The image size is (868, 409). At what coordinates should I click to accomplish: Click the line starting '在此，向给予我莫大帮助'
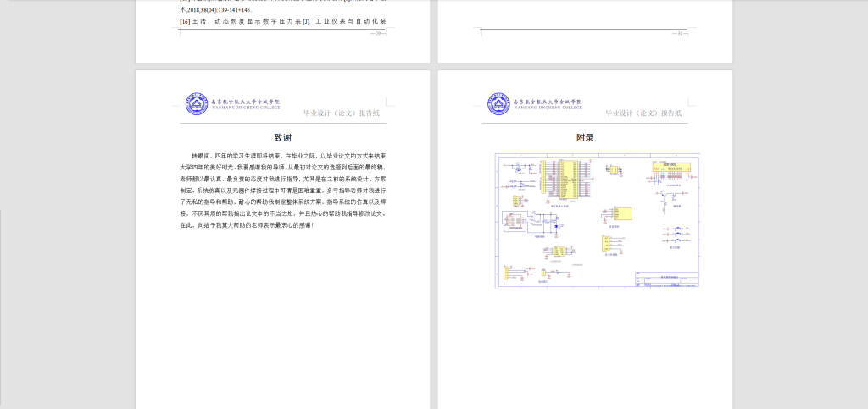(x=247, y=225)
